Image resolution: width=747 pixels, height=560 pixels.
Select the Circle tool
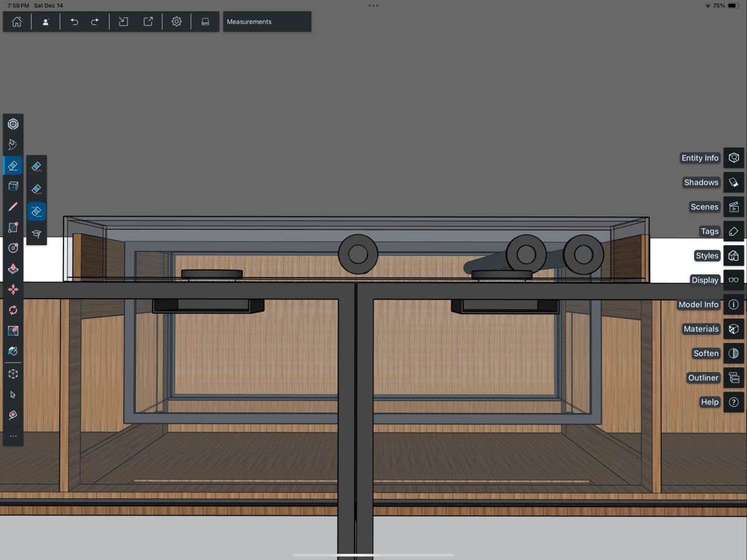coord(13,248)
